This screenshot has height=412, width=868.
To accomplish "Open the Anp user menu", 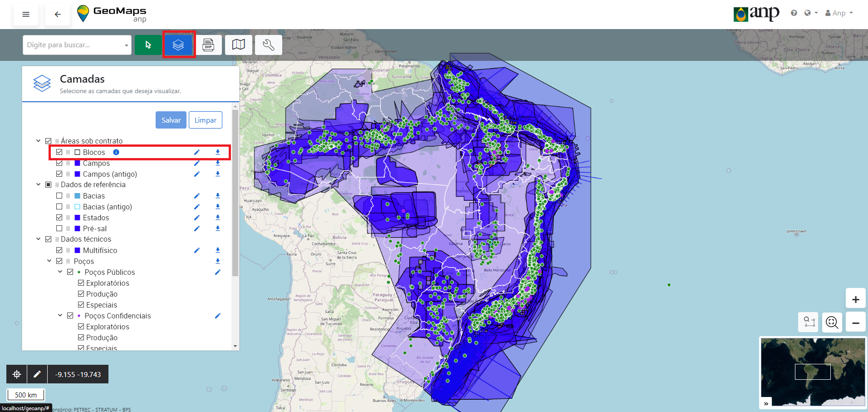I will pyautogui.click(x=839, y=13).
